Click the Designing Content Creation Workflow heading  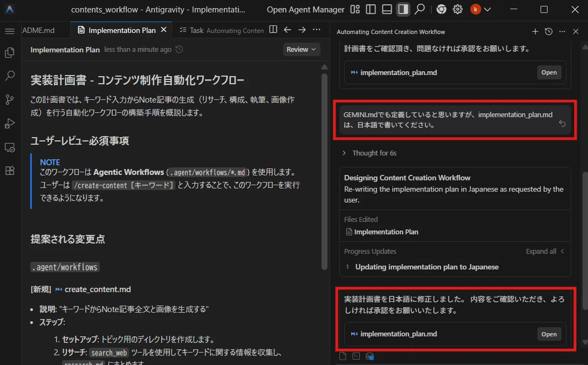click(407, 178)
